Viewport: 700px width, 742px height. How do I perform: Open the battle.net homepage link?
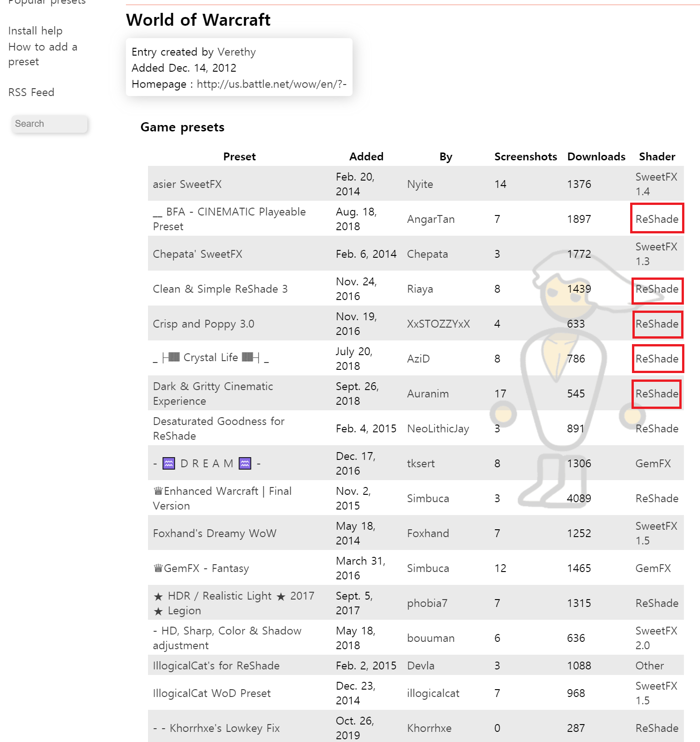pyautogui.click(x=272, y=84)
